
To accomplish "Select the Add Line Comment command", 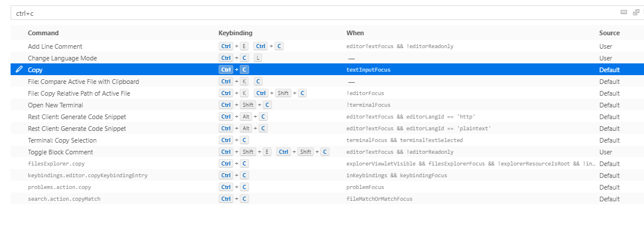I will [55, 46].
